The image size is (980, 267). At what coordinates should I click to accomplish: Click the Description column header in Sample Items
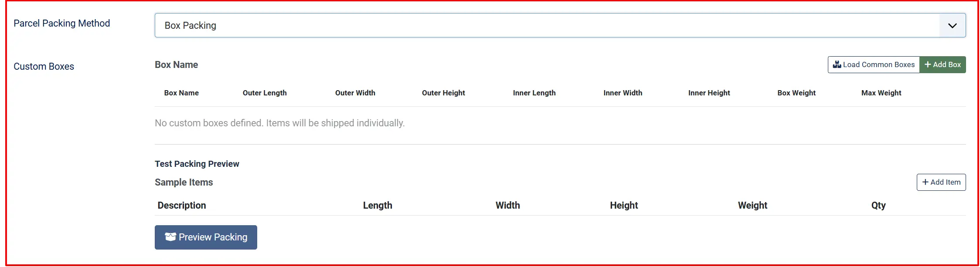click(182, 206)
